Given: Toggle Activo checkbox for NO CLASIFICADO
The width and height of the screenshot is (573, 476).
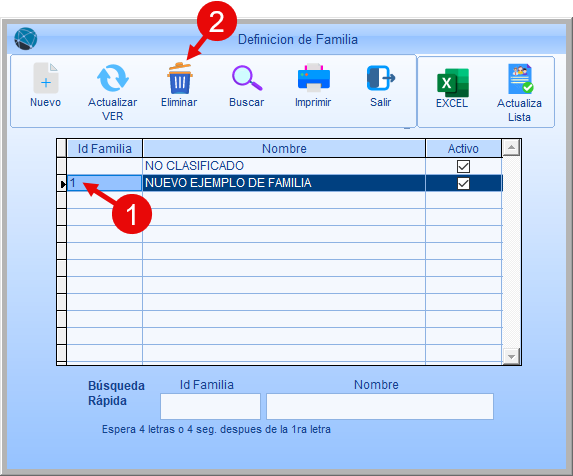Looking at the screenshot, I should point(463,166).
